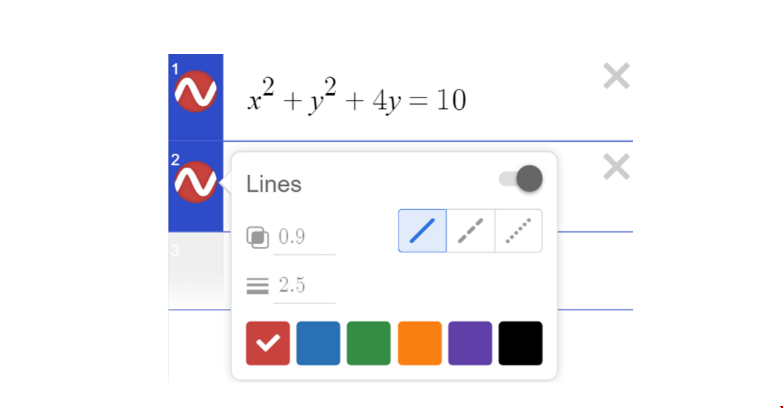This screenshot has height=408, width=783.
Task: Click the line opacity icon
Action: (x=258, y=238)
